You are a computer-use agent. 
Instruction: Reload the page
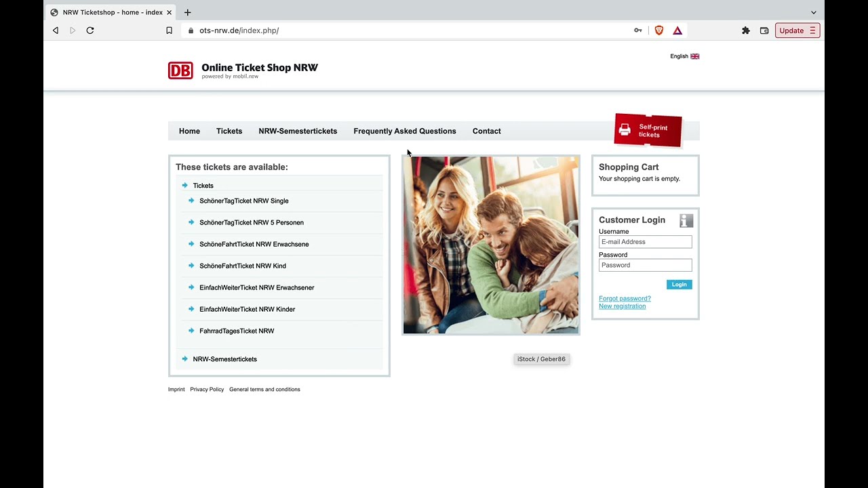pos(90,30)
